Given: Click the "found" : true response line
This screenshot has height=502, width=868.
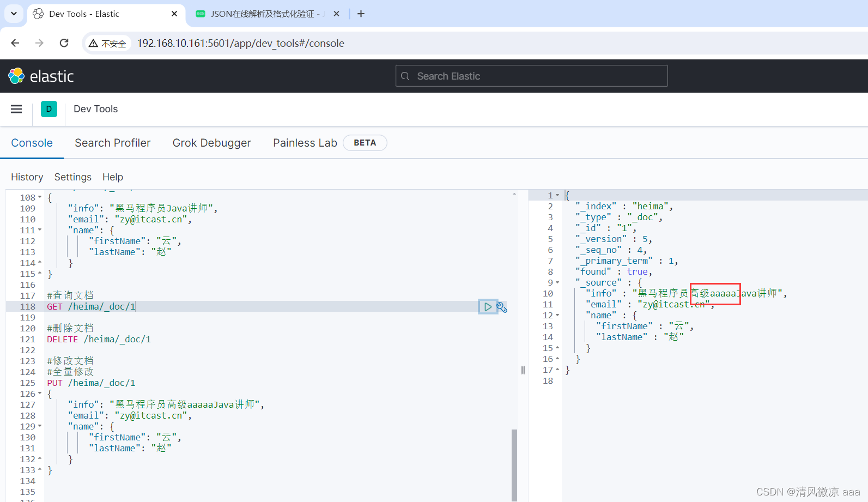Looking at the screenshot, I should 614,271.
